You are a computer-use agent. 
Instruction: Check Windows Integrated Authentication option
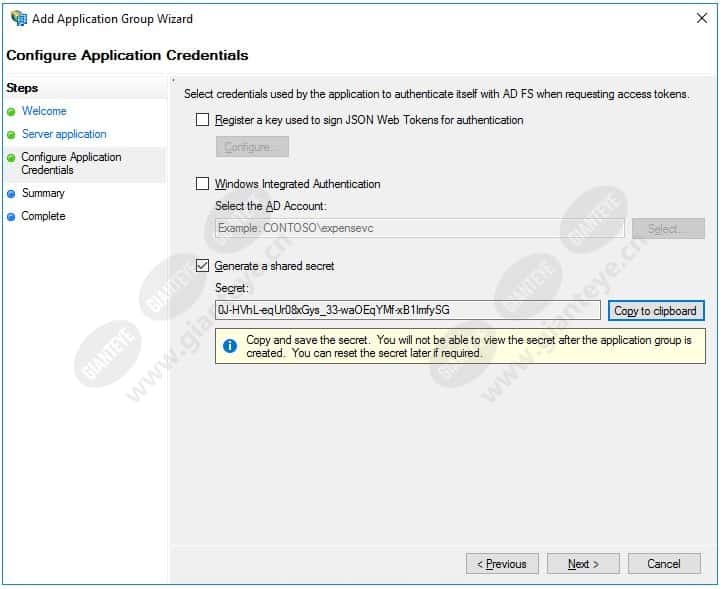203,184
